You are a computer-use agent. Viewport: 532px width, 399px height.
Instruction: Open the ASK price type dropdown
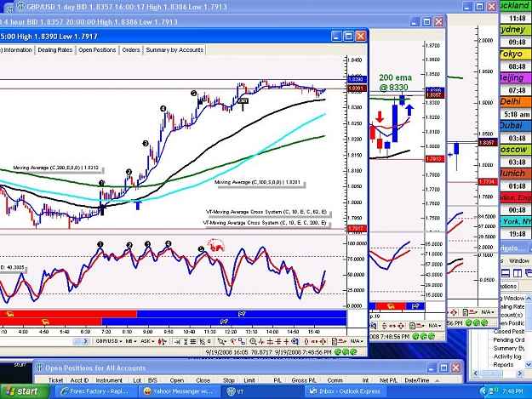click(x=147, y=341)
